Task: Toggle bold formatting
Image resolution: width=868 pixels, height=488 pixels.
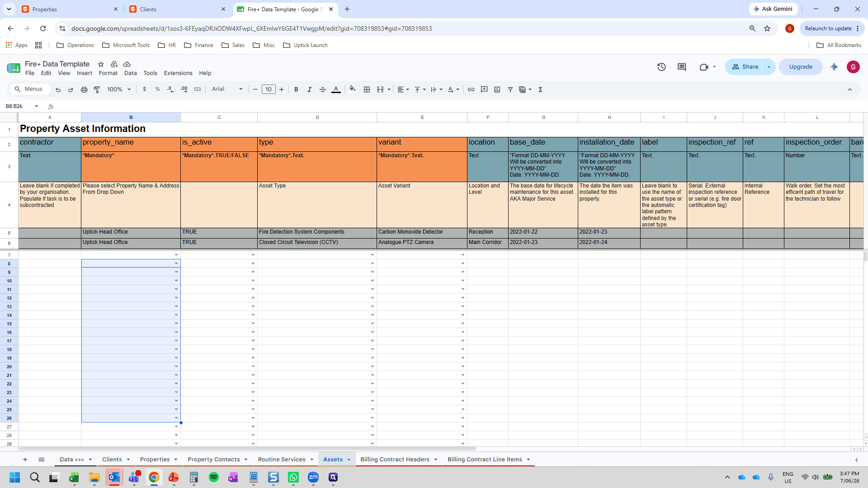Action: pyautogui.click(x=296, y=89)
